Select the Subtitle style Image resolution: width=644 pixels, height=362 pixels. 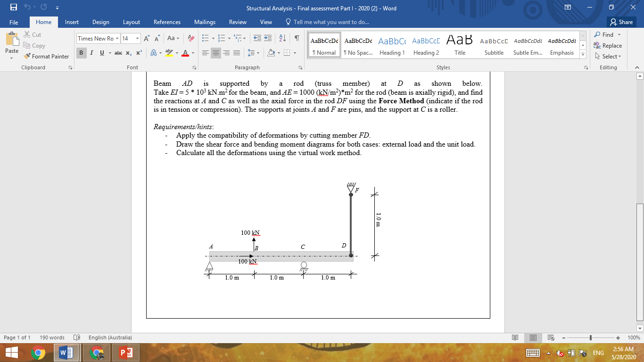[493, 46]
